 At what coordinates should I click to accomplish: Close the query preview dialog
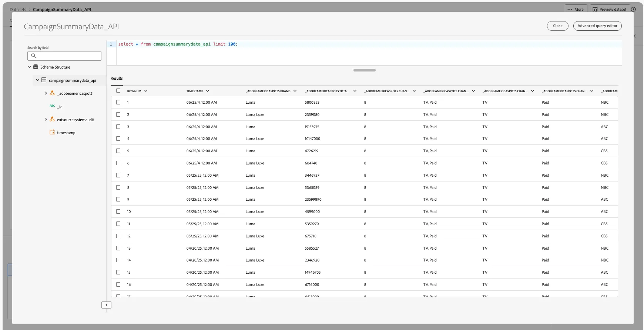point(557,26)
